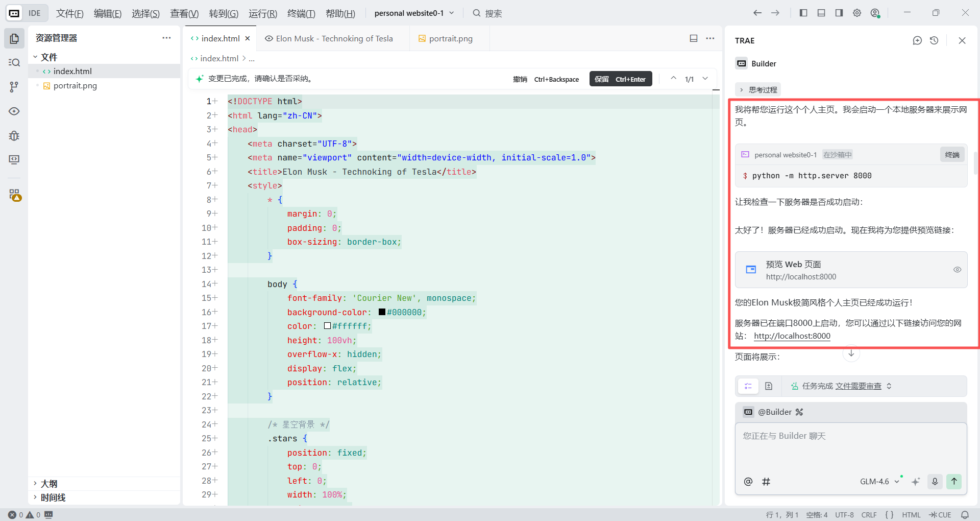The height and width of the screenshot is (521, 980).
Task: Open the 终端(T) menu
Action: (301, 13)
